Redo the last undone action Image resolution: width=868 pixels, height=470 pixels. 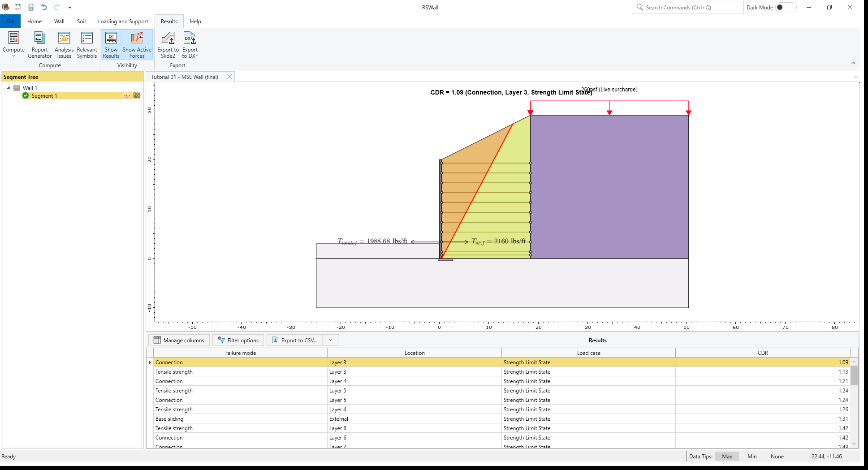57,7
